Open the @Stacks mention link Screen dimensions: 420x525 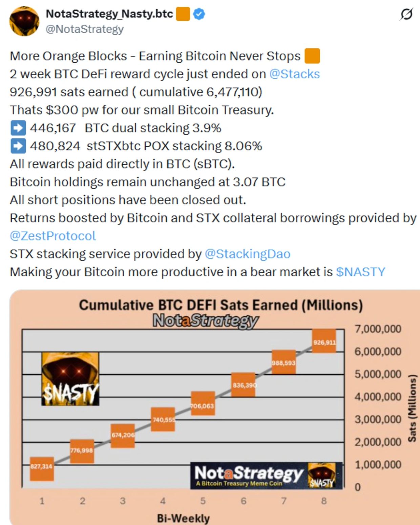294,74
